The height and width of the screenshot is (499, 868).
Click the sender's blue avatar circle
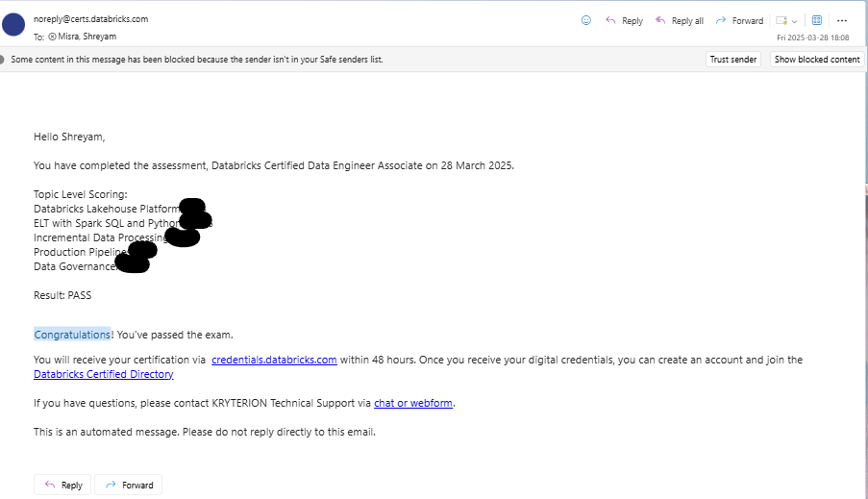pos(13,24)
